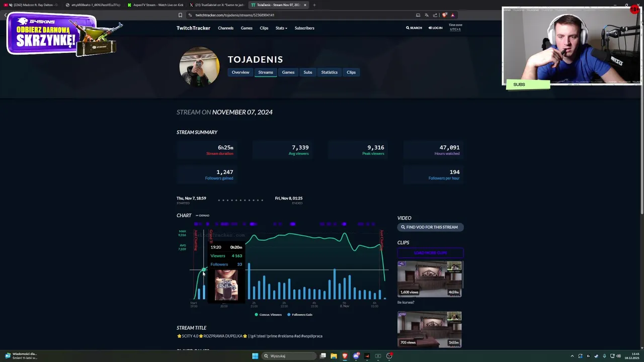Click the LOAD MORE CLIPS button

430,253
